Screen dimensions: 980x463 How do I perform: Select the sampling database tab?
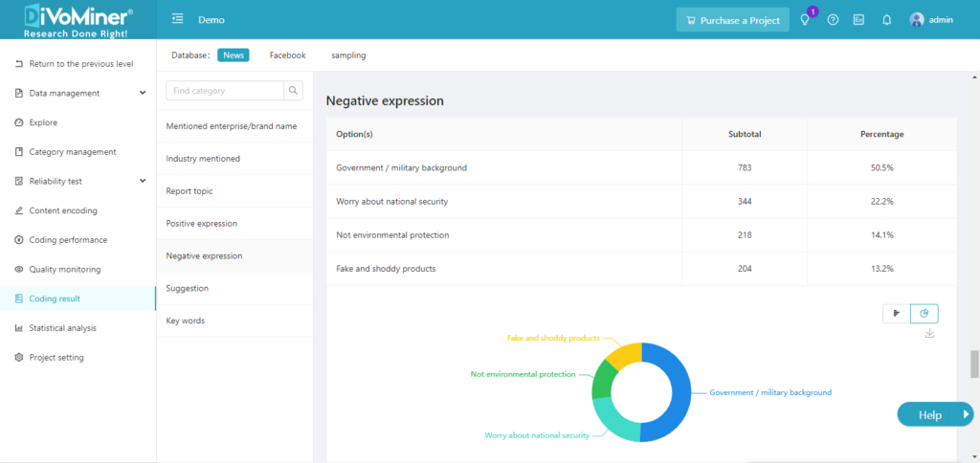coord(348,55)
